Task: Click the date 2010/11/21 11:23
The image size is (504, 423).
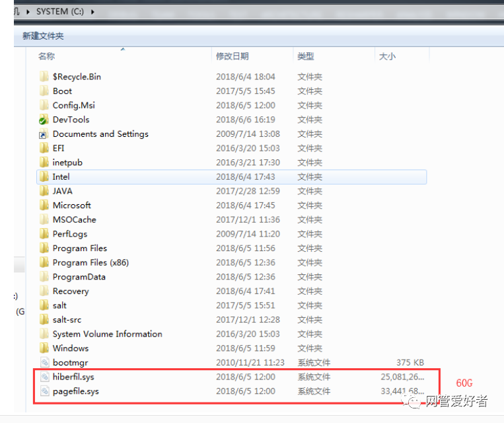Action: 250,363
